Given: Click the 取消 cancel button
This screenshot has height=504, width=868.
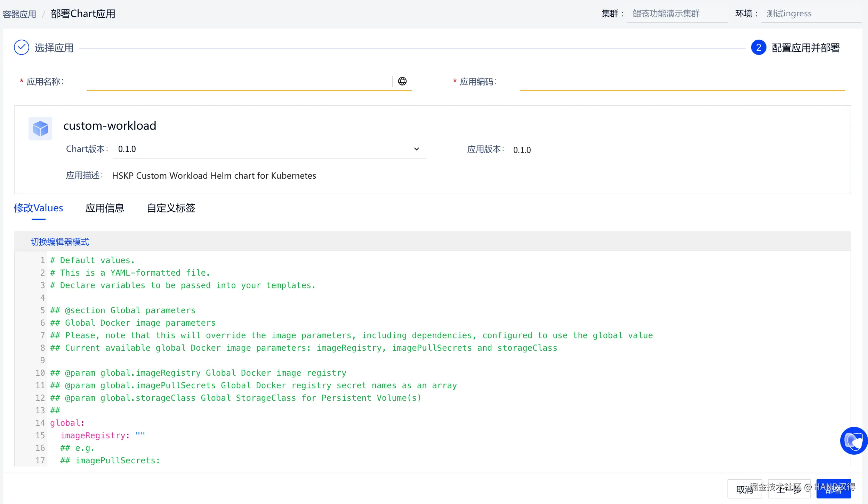Looking at the screenshot, I should (744, 489).
